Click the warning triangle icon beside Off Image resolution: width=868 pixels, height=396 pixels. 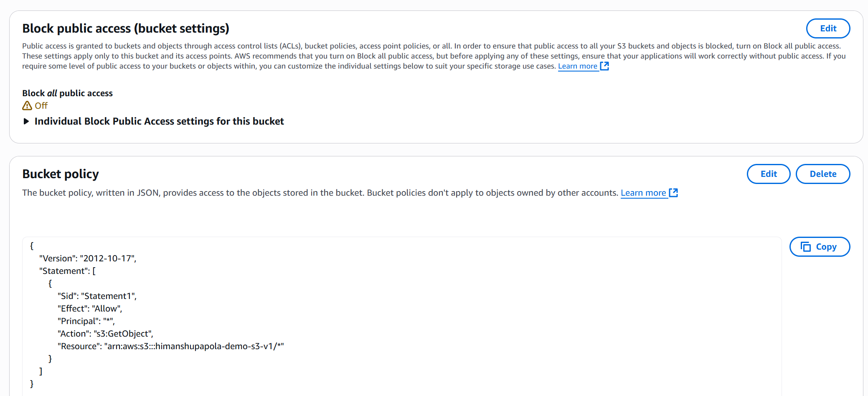point(27,106)
